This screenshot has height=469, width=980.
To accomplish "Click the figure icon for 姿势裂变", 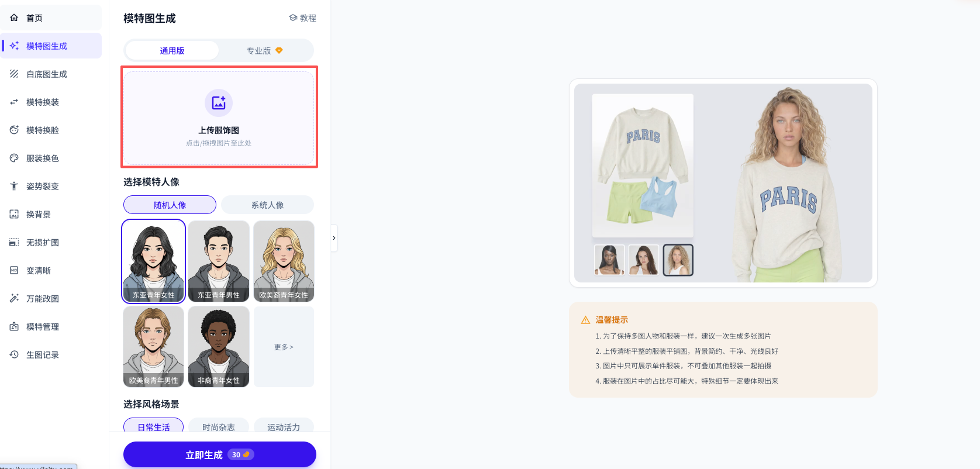I will tap(14, 186).
